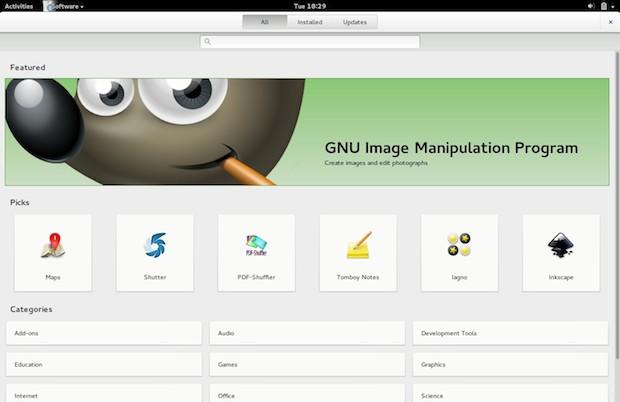
Task: Open the Software application menu
Action: (63, 6)
